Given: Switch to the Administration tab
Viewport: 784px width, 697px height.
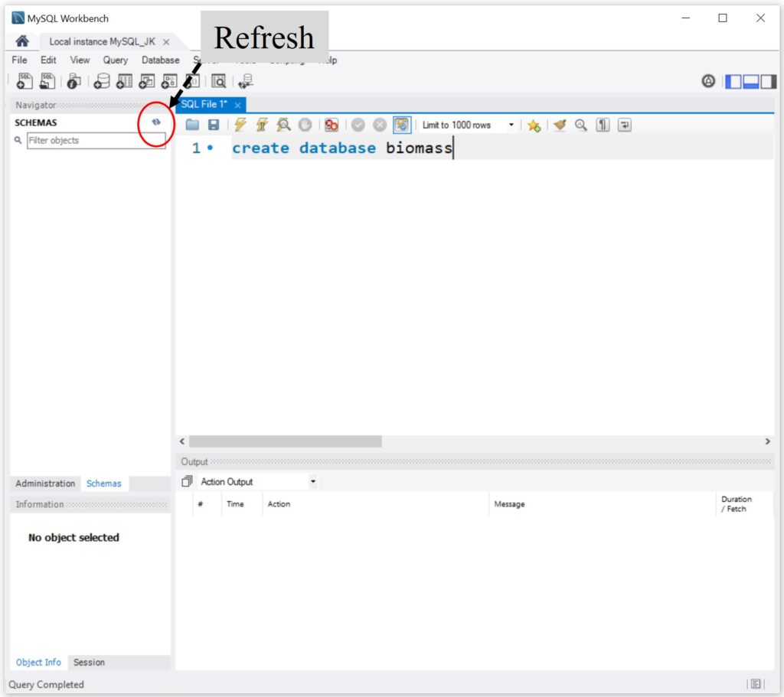Looking at the screenshot, I should 45,484.
